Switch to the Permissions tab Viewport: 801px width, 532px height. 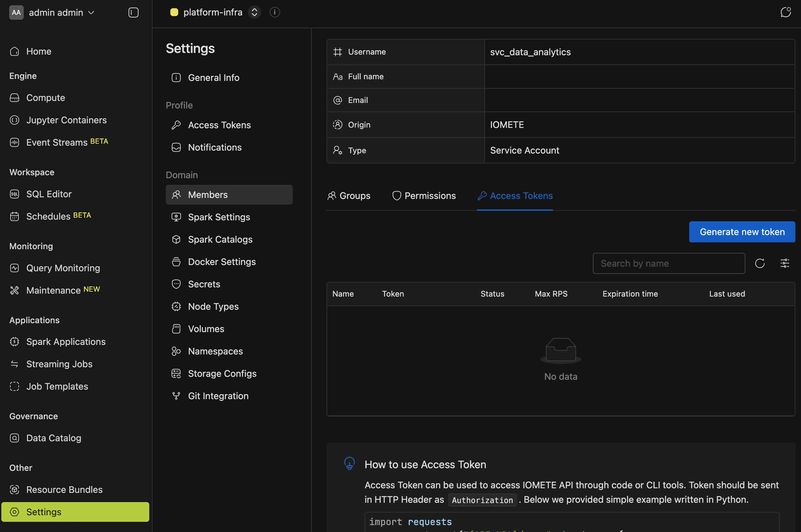coord(424,195)
